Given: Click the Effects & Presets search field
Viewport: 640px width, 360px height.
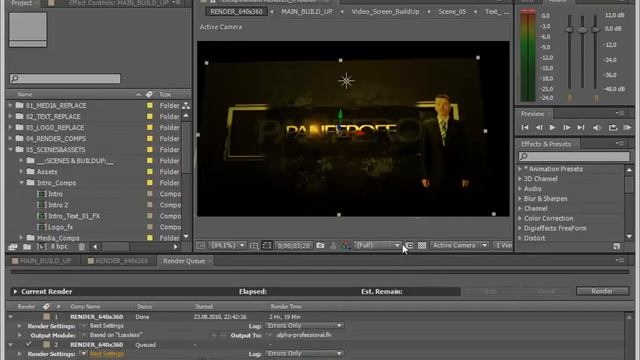Looking at the screenshot, I should pyautogui.click(x=574, y=156).
